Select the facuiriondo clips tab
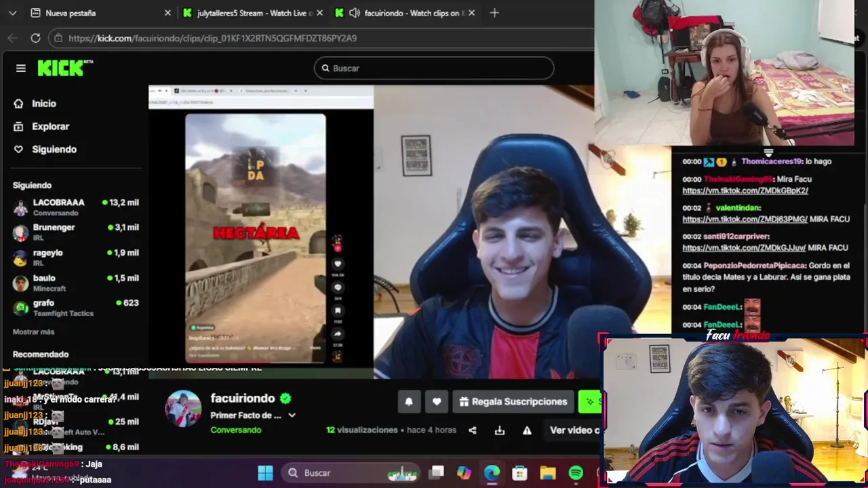 coord(406,13)
